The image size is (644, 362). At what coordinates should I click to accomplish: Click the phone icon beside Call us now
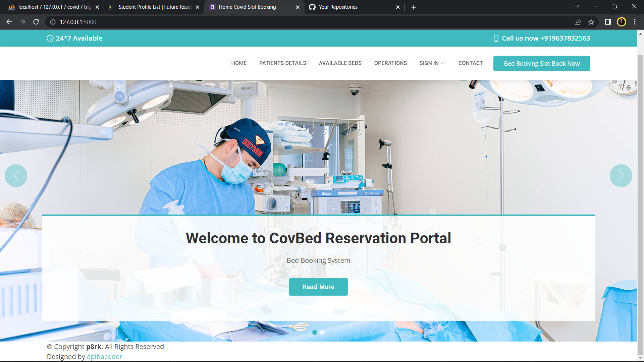(x=496, y=38)
